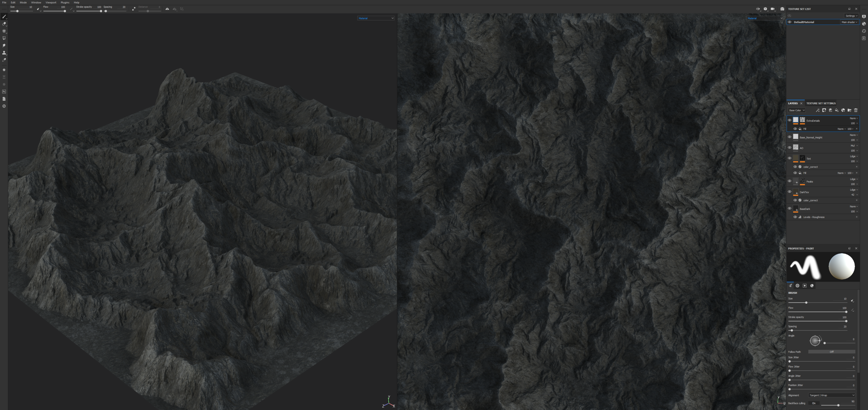Open the Base Color channel dropdown
This screenshot has width=868, height=410.
(797, 110)
